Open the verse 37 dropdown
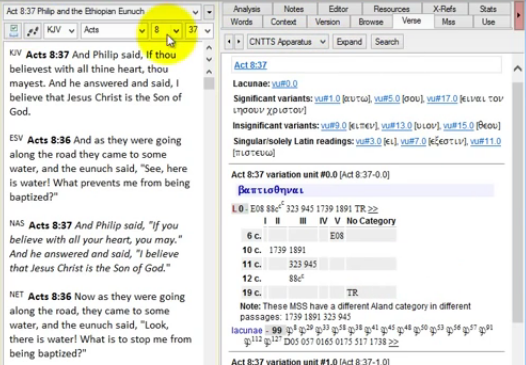Screen dimensions: 526x365 (199, 31)
